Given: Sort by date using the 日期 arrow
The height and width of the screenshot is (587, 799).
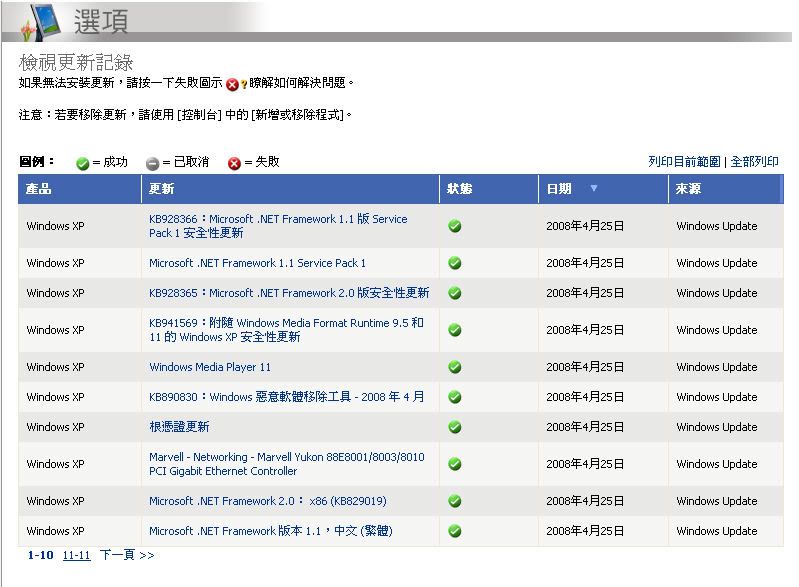Looking at the screenshot, I should [594, 188].
